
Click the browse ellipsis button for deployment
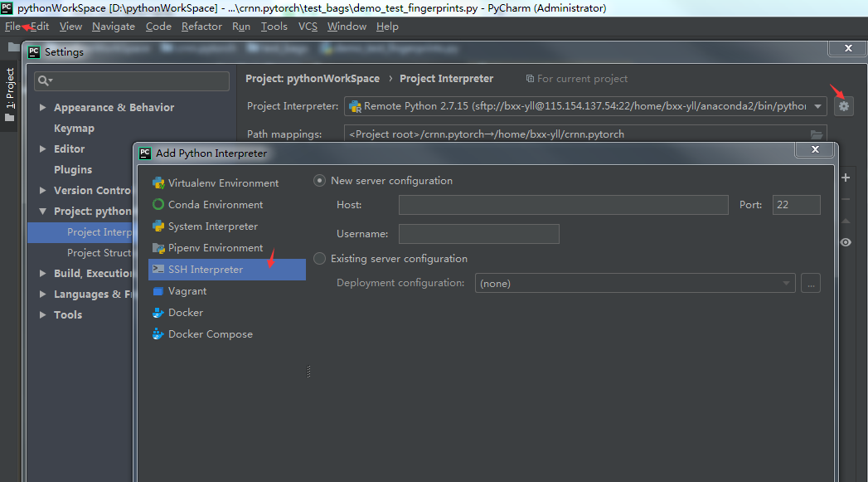(x=811, y=283)
